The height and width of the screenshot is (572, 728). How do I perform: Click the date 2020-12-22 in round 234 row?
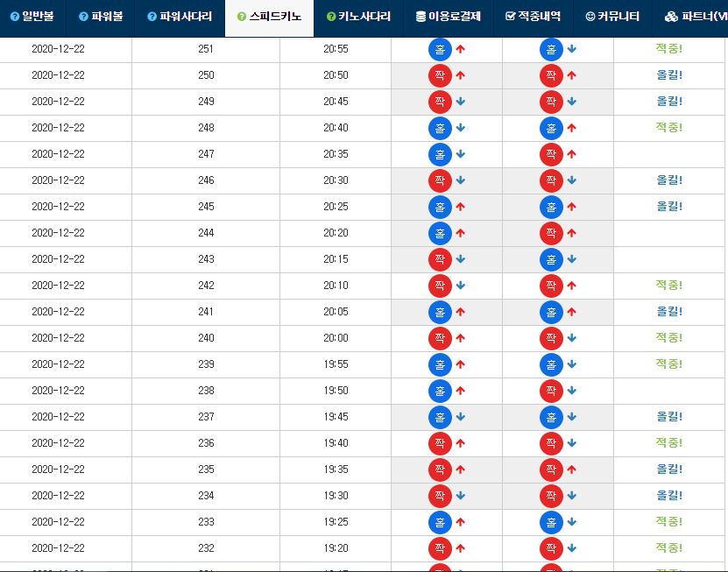click(58, 496)
